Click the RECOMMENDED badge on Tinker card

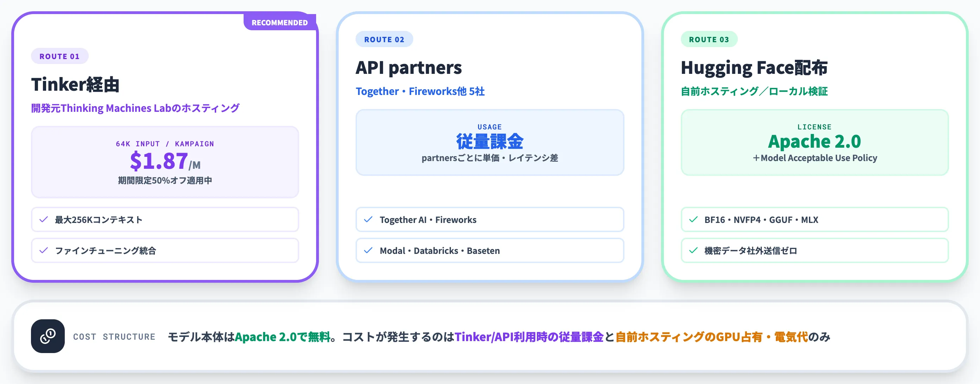[279, 23]
